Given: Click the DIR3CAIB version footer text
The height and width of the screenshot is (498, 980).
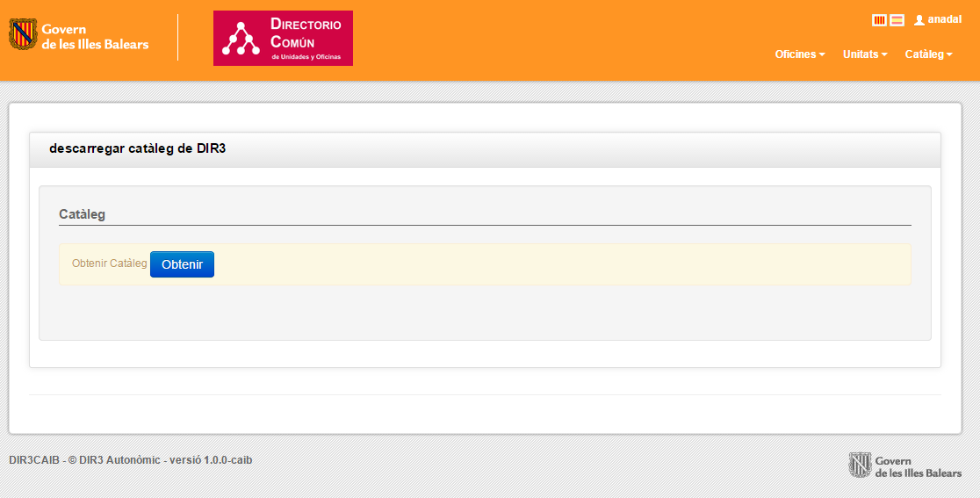Looking at the screenshot, I should point(130,459).
